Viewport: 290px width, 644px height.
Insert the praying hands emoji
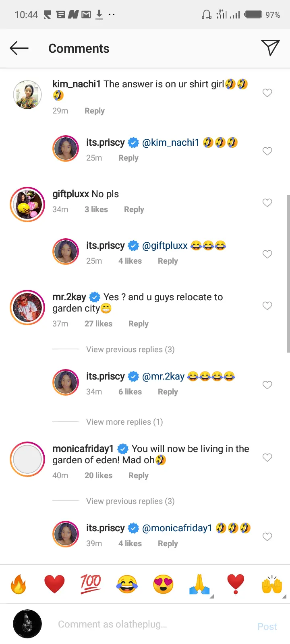click(199, 584)
